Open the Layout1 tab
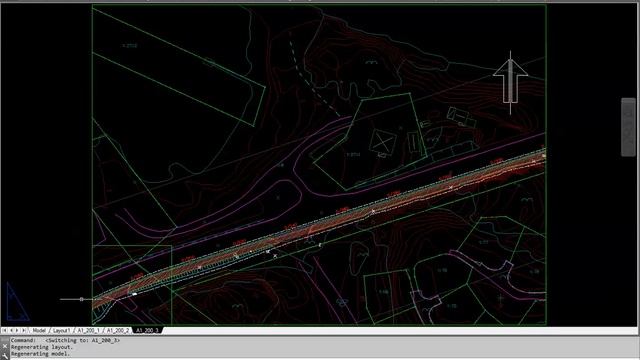Image resolution: width=640 pixels, height=360 pixels. 62,330
